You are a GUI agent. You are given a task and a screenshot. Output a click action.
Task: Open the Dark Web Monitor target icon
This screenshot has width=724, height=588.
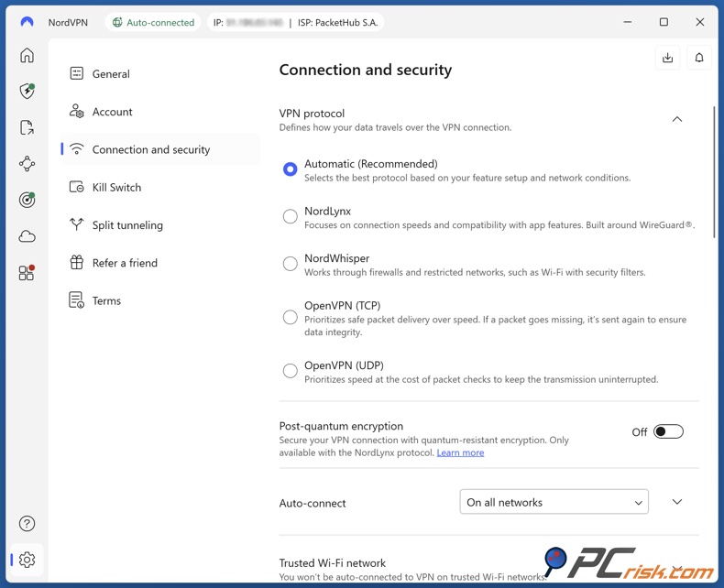[27, 200]
